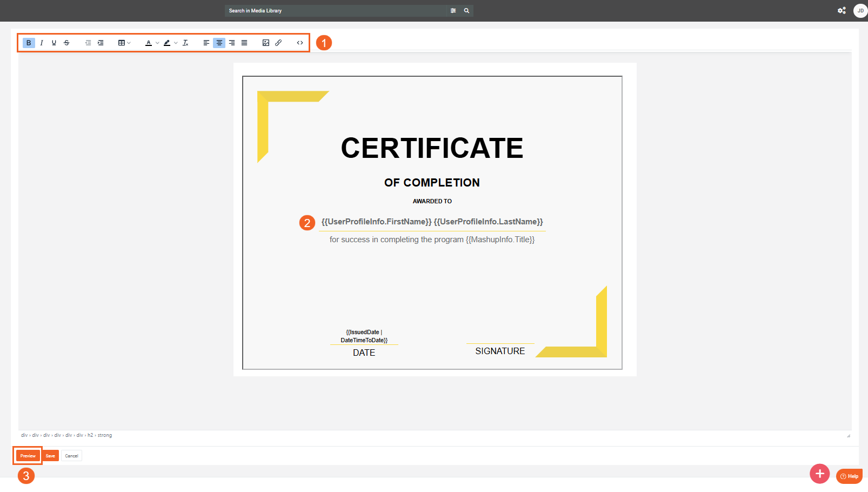Justify the paragraph text
868x492 pixels.
244,43
